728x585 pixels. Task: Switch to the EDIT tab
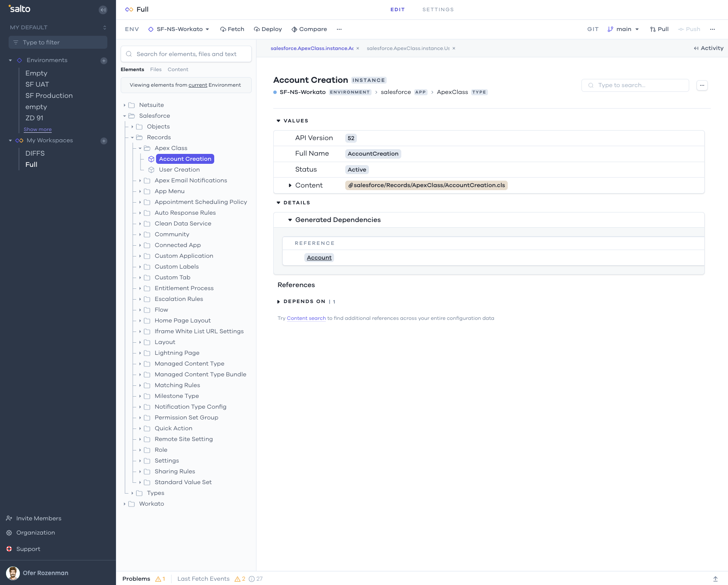[x=397, y=9]
